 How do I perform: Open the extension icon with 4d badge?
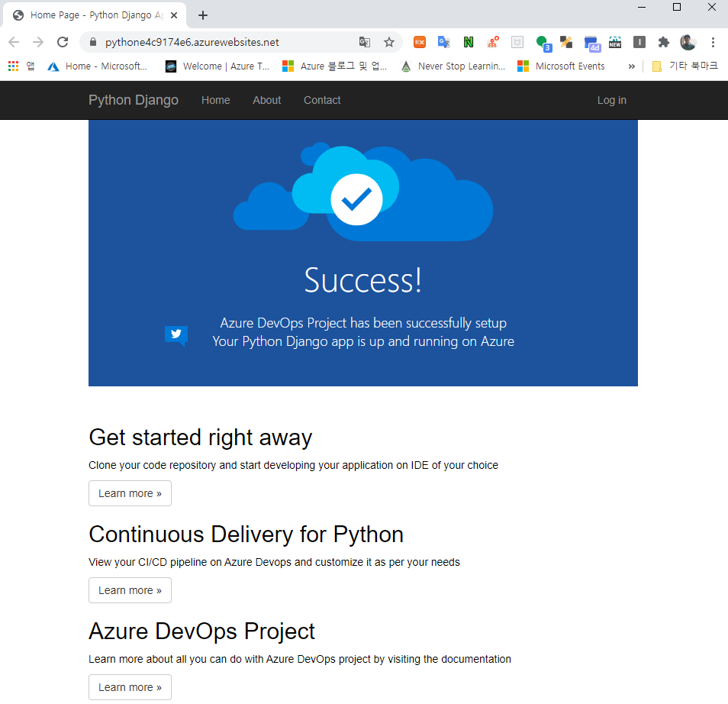click(x=592, y=44)
